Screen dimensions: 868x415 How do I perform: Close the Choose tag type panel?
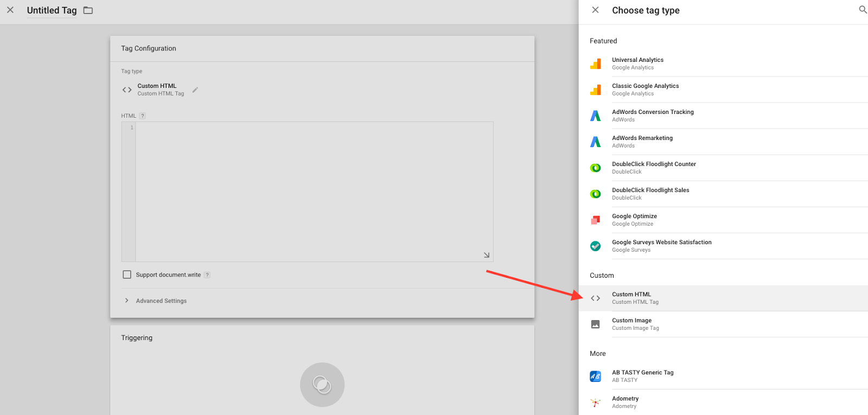coord(596,10)
